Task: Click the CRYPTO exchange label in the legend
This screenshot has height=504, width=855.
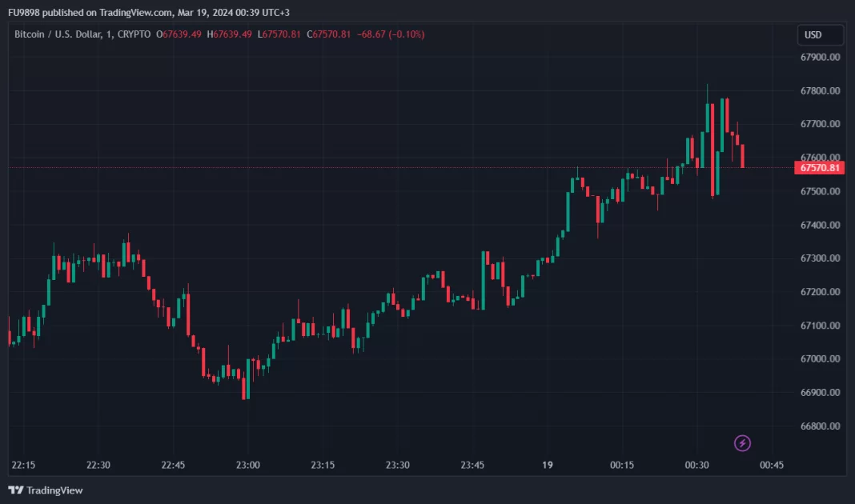Action: click(x=134, y=34)
